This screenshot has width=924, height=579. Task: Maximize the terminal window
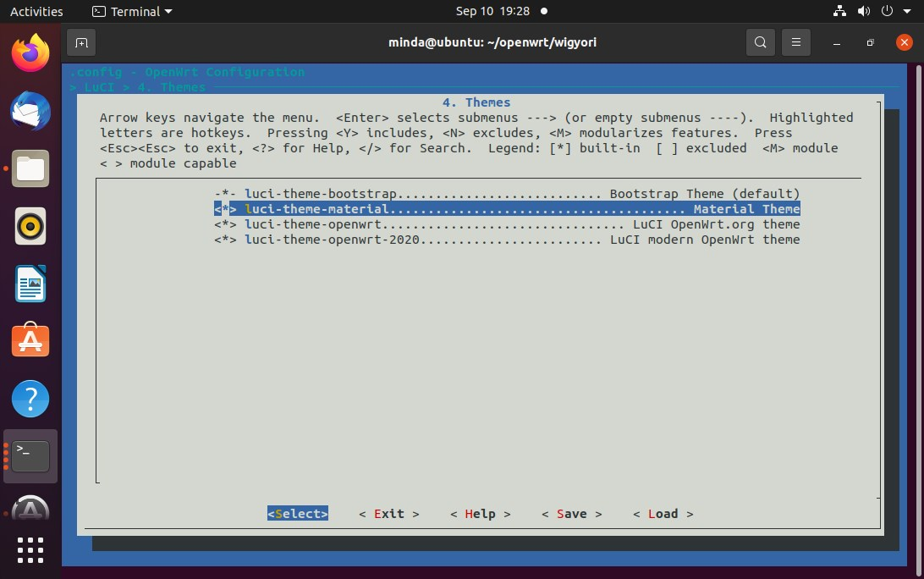870,42
